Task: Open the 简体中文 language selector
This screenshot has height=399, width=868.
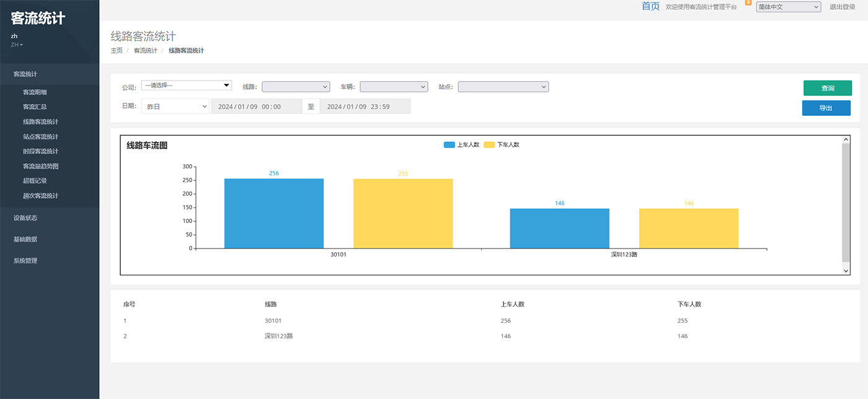Action: point(788,7)
